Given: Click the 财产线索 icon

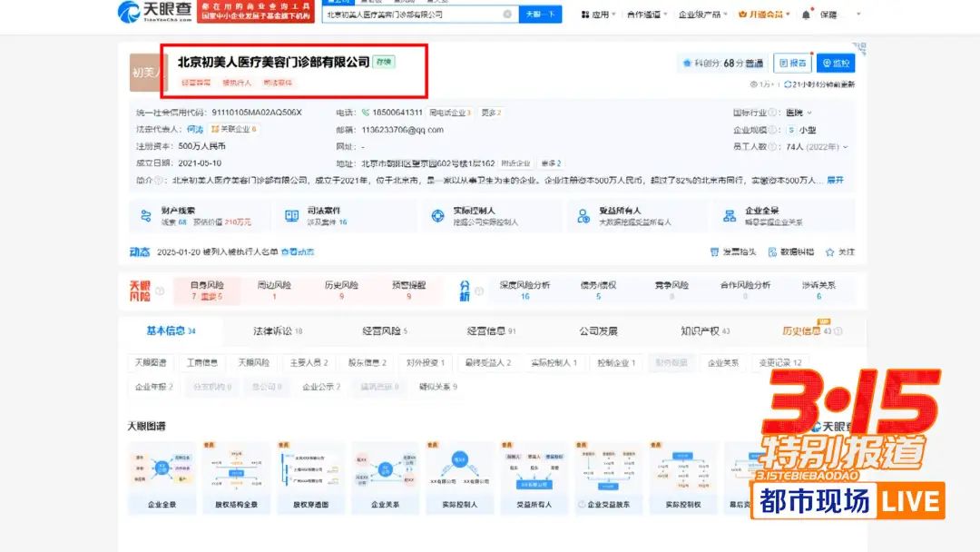Looking at the screenshot, I should [x=145, y=216].
